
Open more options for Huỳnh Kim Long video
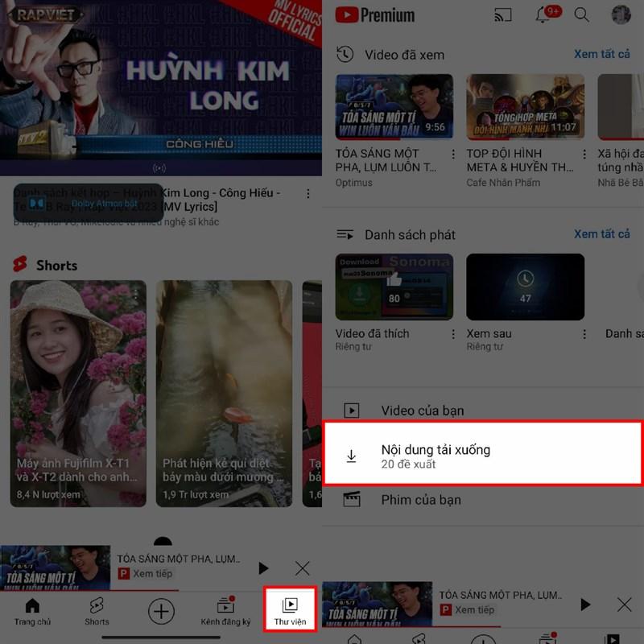click(x=308, y=194)
